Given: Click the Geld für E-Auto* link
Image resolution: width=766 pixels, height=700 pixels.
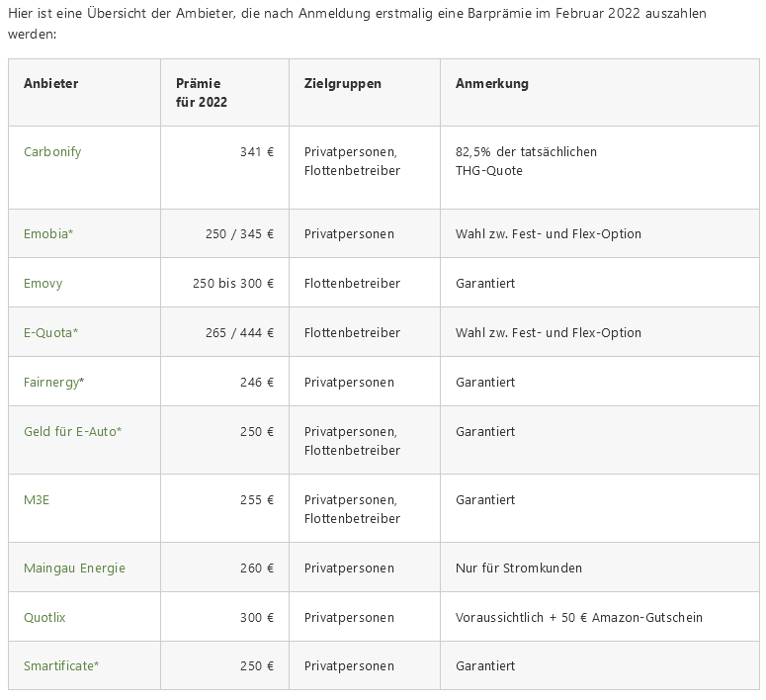Looking at the screenshot, I should click(x=72, y=432).
